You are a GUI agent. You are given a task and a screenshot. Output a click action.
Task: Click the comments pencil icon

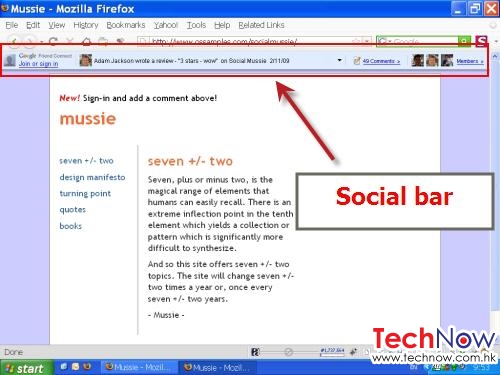click(357, 61)
